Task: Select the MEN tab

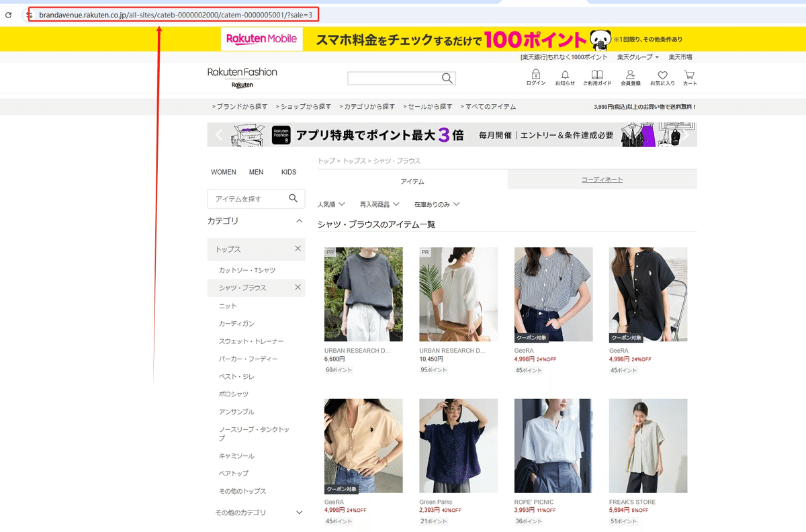Action: point(256,172)
